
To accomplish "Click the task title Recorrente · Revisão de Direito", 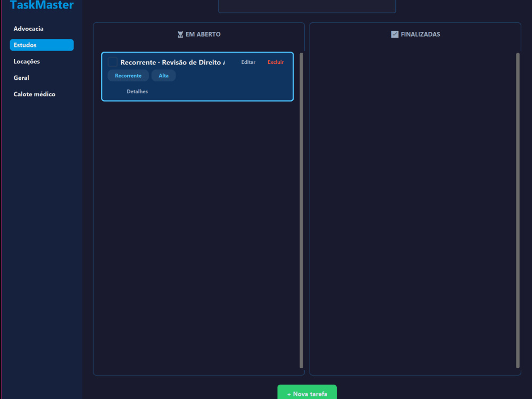I will point(172,62).
